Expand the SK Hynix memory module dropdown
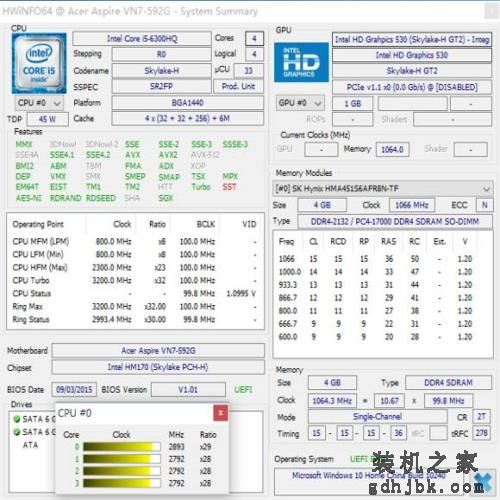 [383, 189]
